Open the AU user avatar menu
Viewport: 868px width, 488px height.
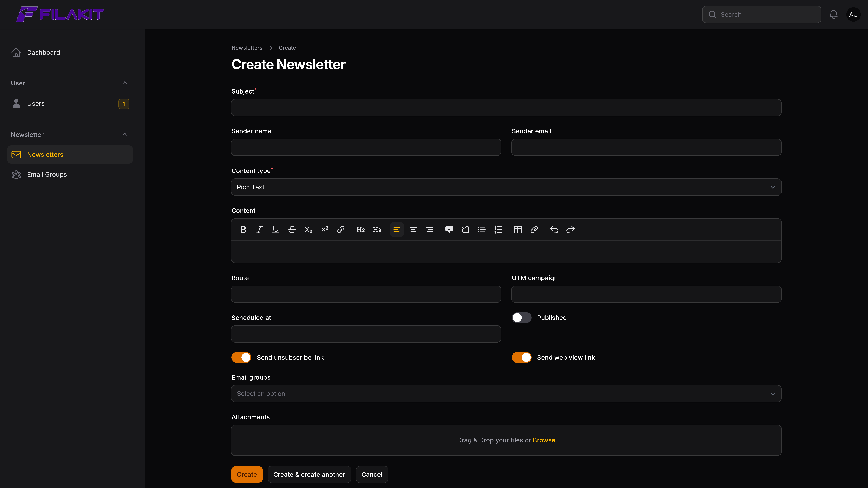click(853, 14)
